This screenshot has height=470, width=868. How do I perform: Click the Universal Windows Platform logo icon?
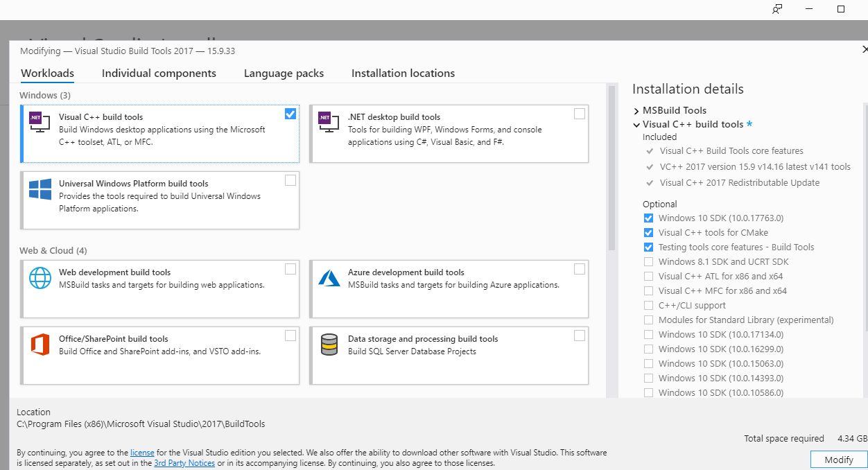click(40, 189)
